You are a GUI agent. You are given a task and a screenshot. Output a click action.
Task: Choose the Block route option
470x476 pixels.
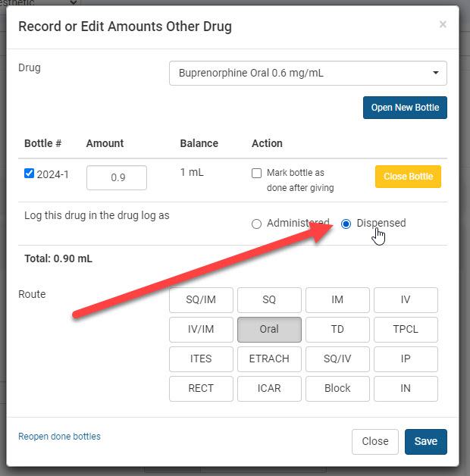337,389
